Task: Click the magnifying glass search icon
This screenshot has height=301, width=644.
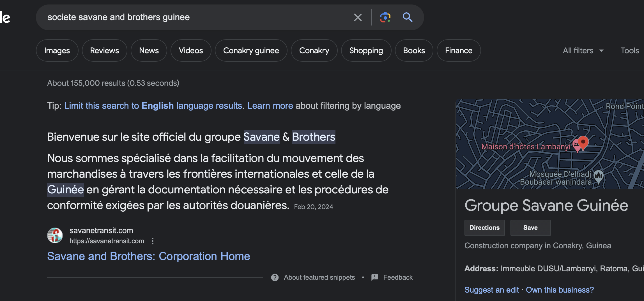Action: [407, 17]
